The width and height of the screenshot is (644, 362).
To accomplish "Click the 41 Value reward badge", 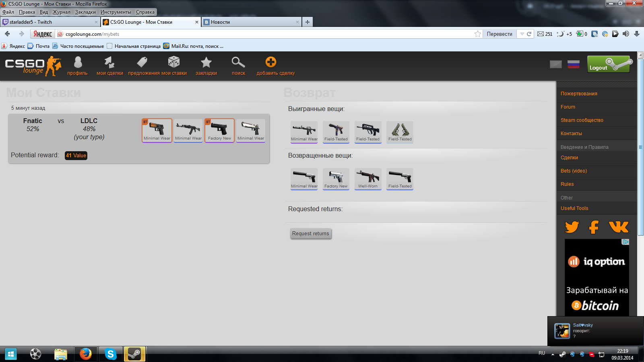I will (x=76, y=156).
